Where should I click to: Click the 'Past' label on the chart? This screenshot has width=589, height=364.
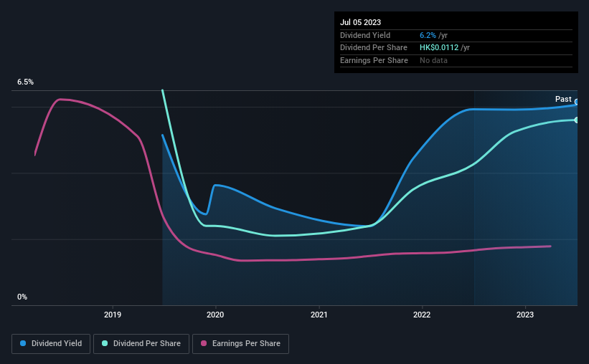(563, 99)
